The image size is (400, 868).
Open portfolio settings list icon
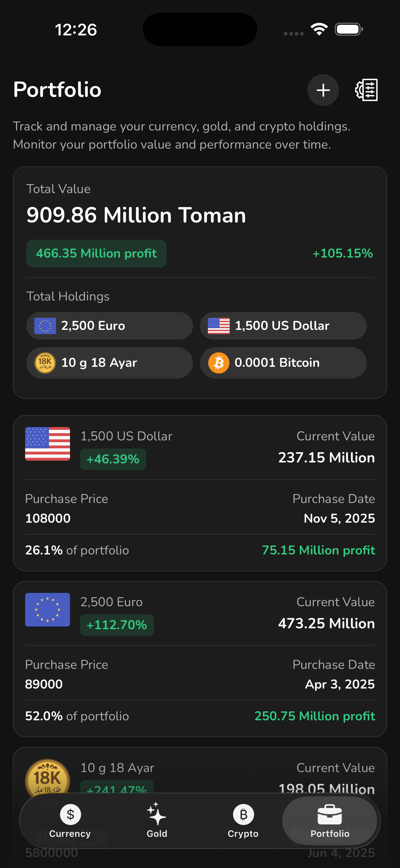(x=366, y=90)
